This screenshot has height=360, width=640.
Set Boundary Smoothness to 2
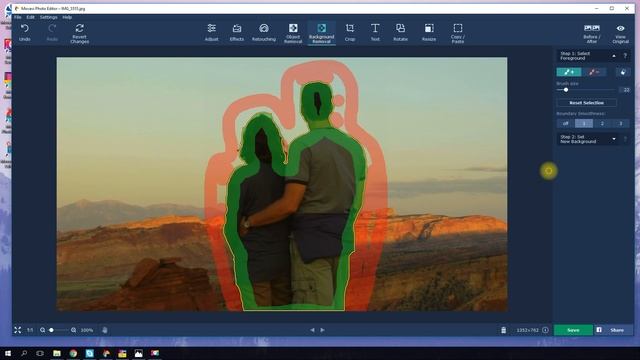(x=602, y=123)
